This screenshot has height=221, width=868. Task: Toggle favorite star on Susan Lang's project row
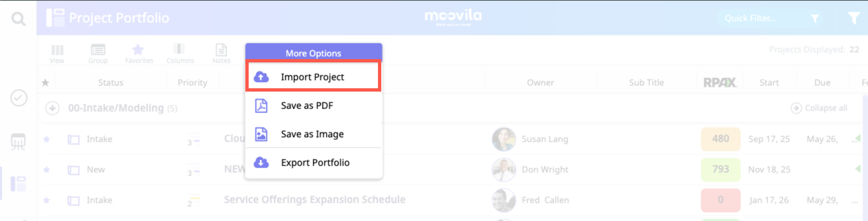[x=46, y=139]
